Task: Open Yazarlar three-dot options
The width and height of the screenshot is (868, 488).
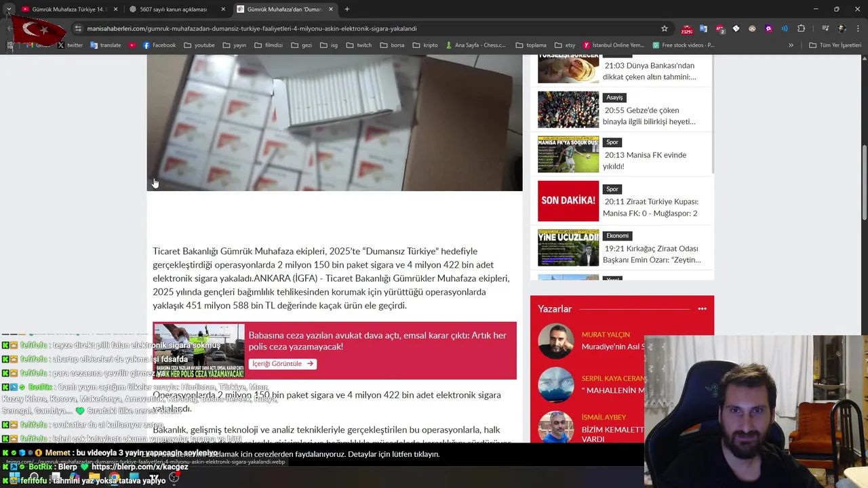Action: coord(702,309)
